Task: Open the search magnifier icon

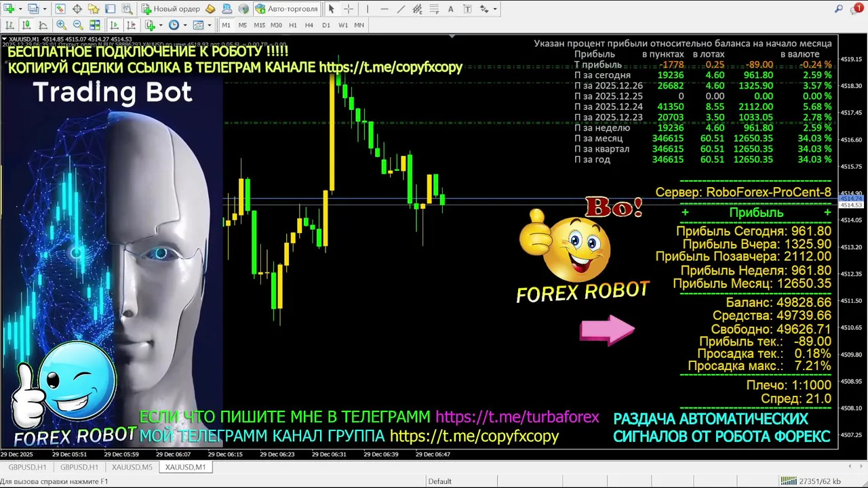Action: point(839,9)
